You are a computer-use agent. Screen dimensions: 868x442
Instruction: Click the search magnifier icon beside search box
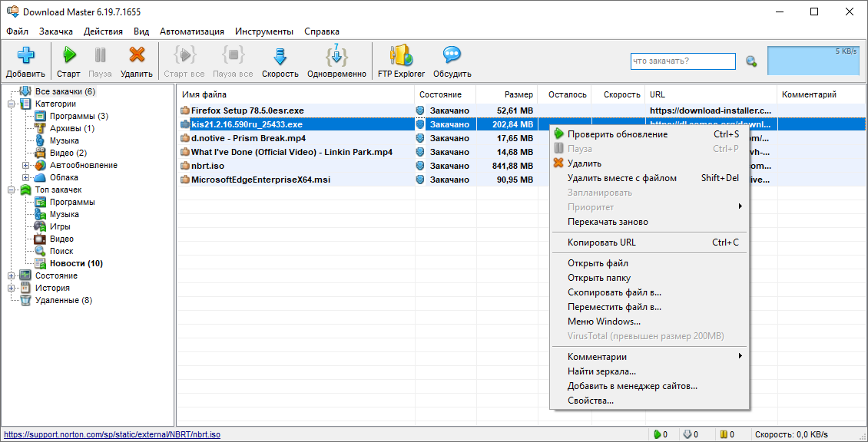[751, 61]
